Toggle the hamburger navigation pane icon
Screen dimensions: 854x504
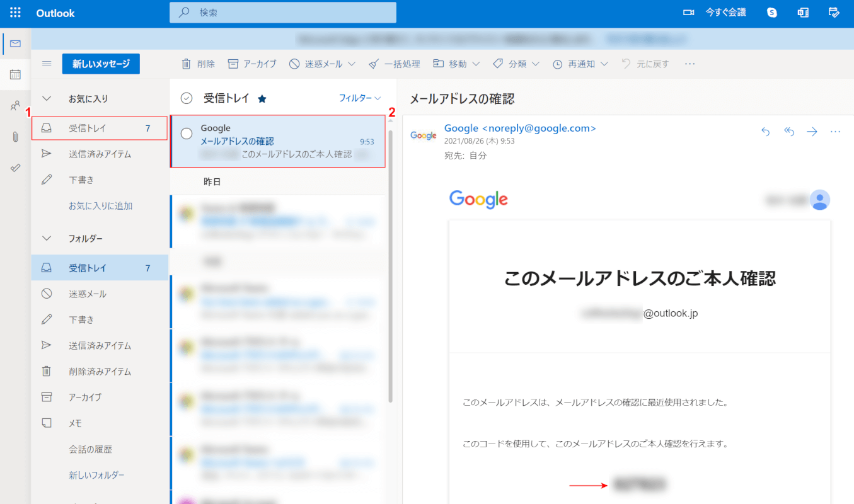(x=46, y=64)
